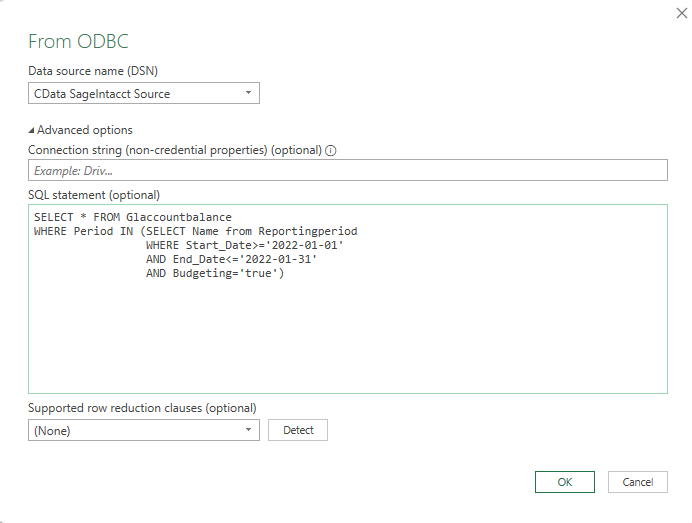The image size is (692, 523).
Task: Click inside the SQL statement text box
Action: click(348, 299)
